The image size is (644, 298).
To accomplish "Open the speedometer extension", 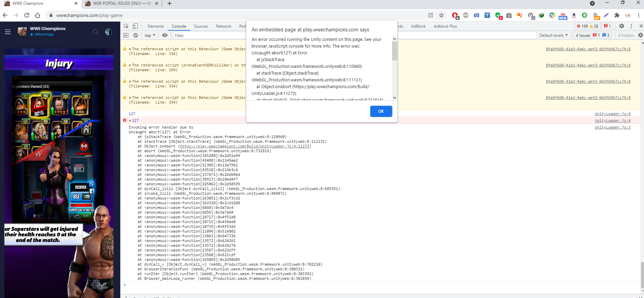I will click(531, 16).
